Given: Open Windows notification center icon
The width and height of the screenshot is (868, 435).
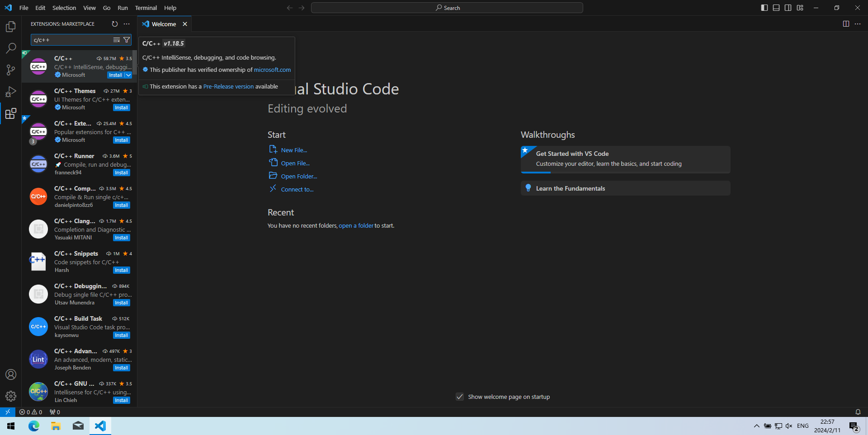Looking at the screenshot, I should click(854, 426).
